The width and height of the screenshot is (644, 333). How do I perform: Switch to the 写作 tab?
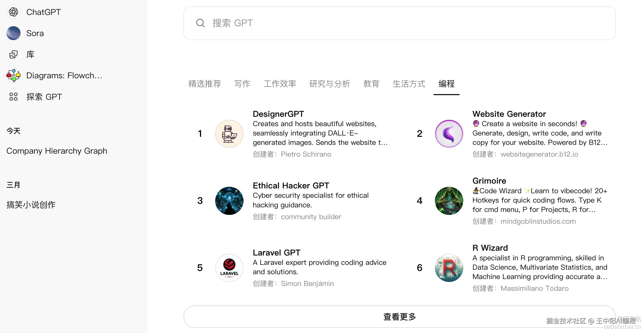point(242,84)
